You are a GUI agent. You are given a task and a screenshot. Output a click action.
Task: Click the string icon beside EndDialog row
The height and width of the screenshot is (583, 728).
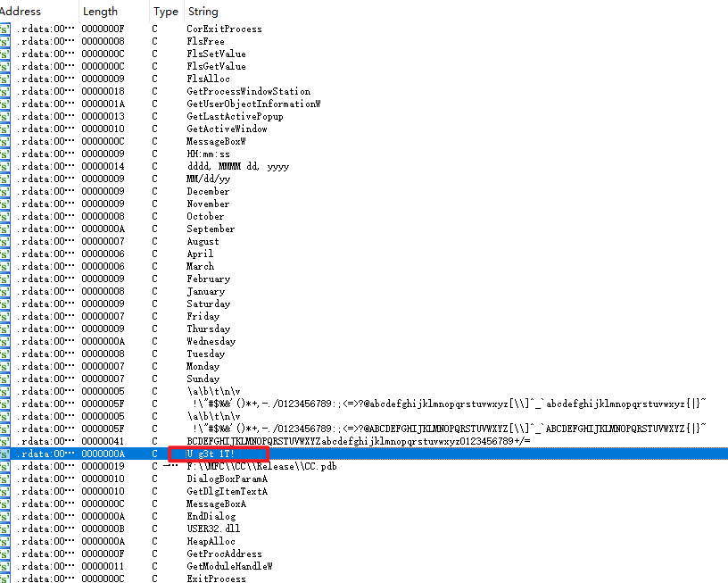(x=4, y=516)
